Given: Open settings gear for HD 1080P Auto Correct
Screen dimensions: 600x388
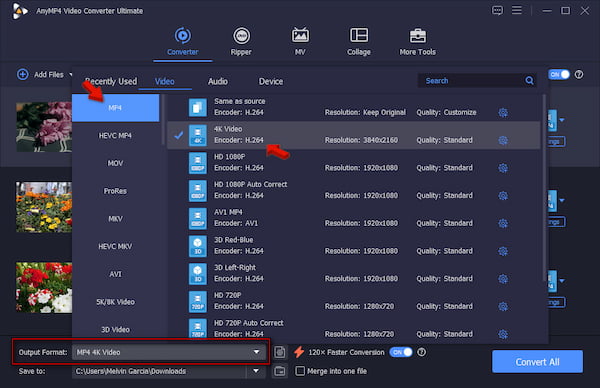Looking at the screenshot, I should click(x=503, y=196).
